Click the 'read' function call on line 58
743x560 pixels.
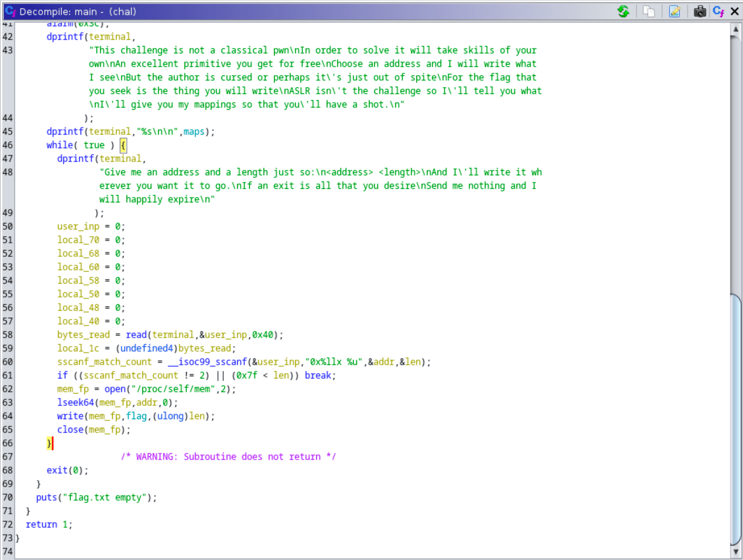136,335
